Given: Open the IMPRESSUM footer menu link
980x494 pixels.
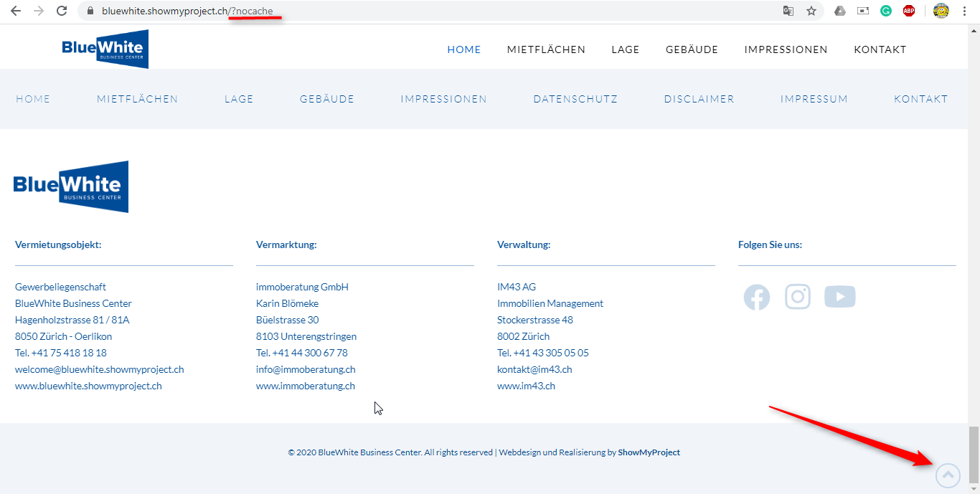Looking at the screenshot, I should click(x=814, y=99).
